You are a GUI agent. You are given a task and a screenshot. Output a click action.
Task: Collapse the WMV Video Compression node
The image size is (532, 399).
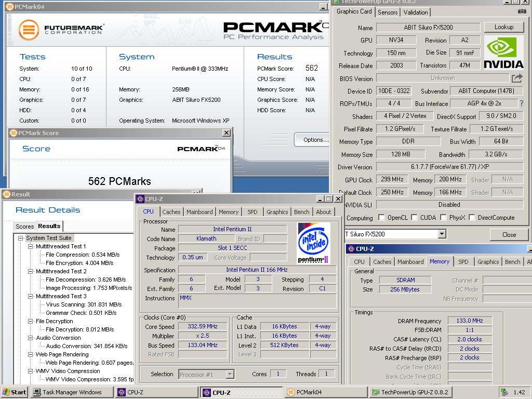[x=30, y=371]
